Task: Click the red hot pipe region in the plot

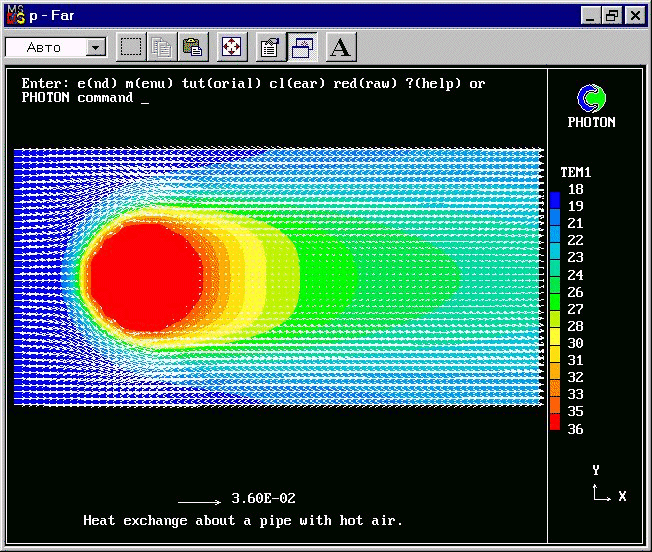Action: [x=146, y=278]
